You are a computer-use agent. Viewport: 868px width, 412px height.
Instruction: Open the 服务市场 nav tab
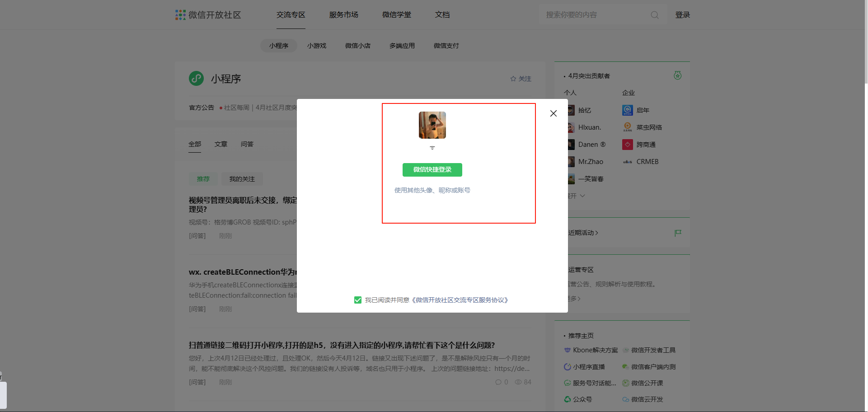pos(344,15)
